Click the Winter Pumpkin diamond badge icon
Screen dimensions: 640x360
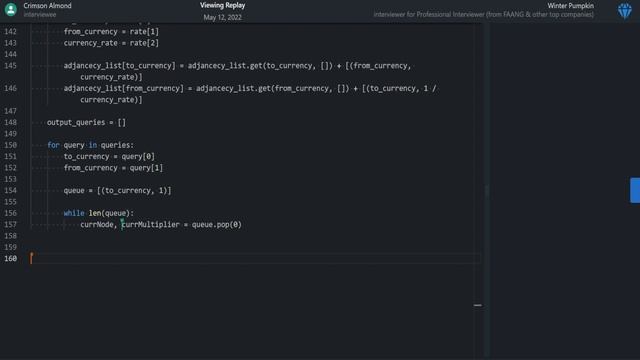[624, 11]
